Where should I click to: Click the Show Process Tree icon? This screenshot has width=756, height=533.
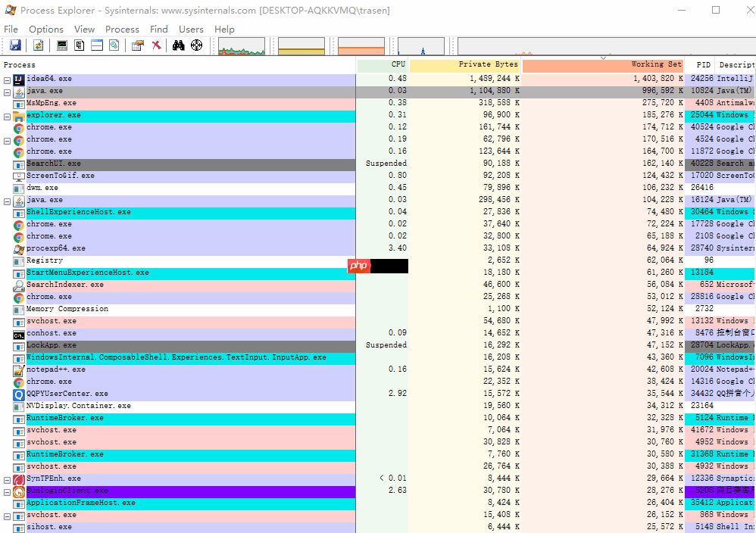tap(80, 45)
